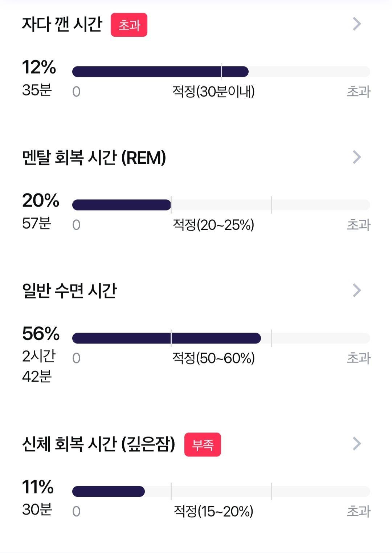This screenshot has width=392, height=553.
Task: Expand 멘탈 회복 시간 (REM) chevron
Action: (x=357, y=157)
